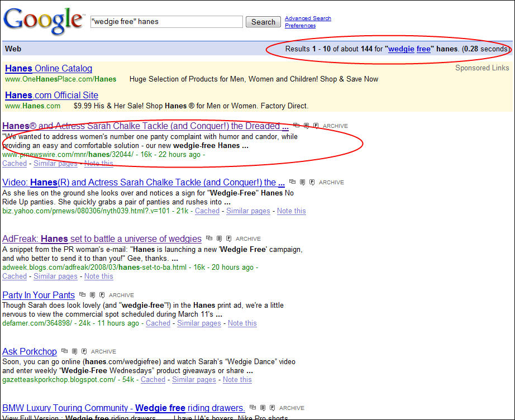This screenshot has height=420, width=515.
Task: Click the "wedgie" link in the results bar
Action: pyautogui.click(x=401, y=49)
